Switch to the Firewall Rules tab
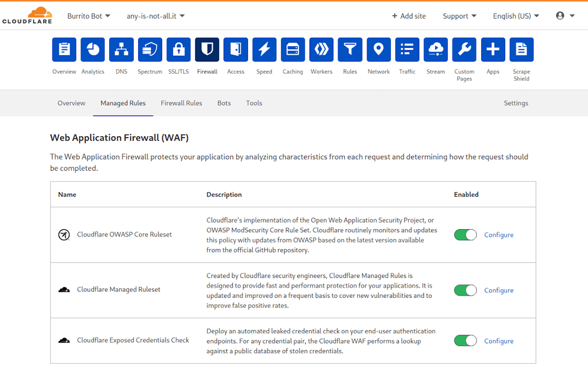This screenshot has width=588, height=377. [x=181, y=103]
